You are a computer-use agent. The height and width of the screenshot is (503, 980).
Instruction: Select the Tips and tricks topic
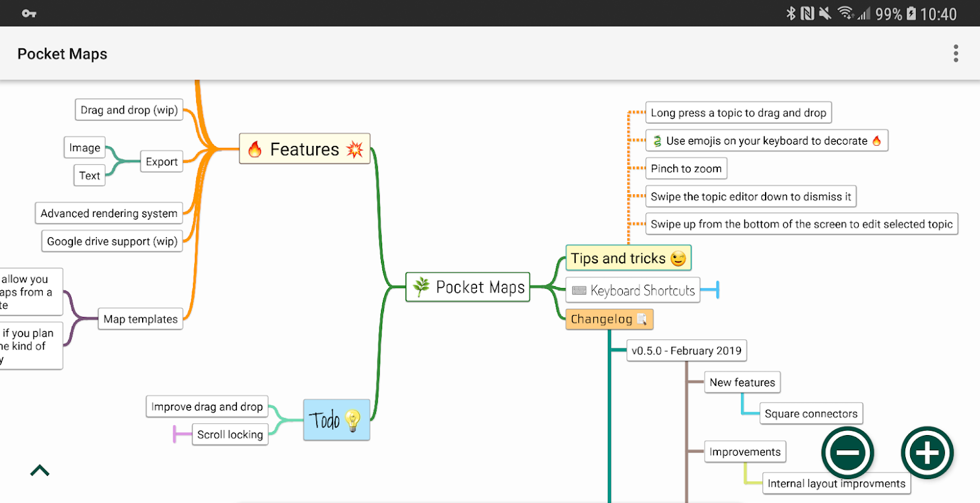click(628, 258)
